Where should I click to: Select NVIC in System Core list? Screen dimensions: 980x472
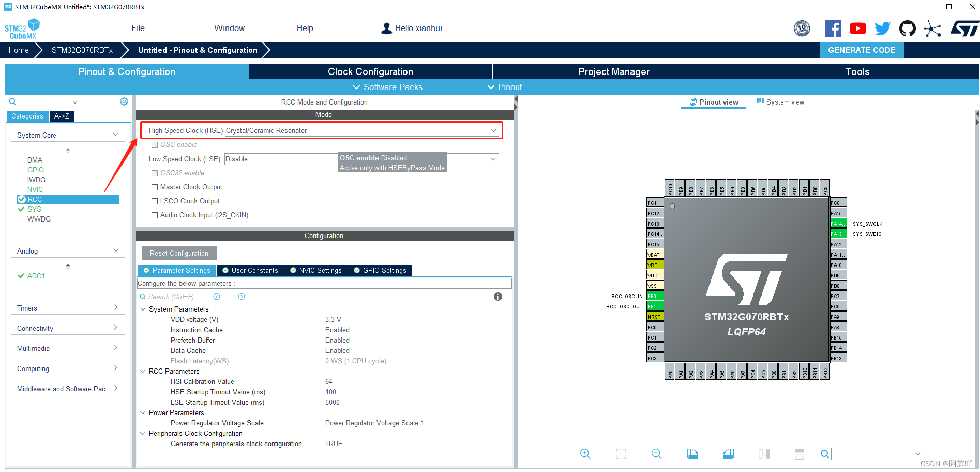[x=35, y=189]
